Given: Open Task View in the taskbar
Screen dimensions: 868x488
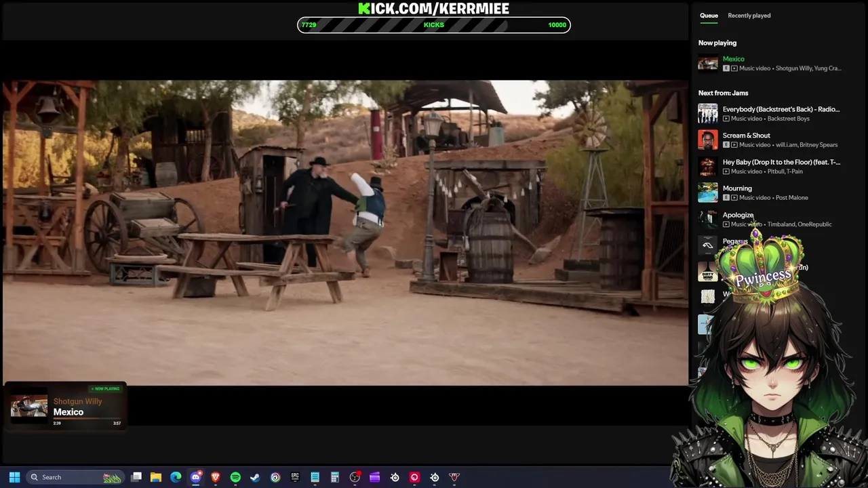Looking at the screenshot, I should click(x=136, y=477).
